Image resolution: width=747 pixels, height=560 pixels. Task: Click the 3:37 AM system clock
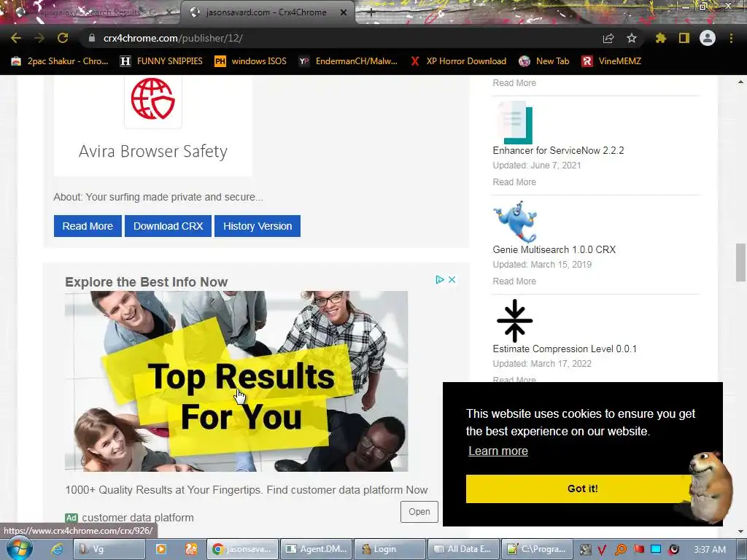click(x=709, y=550)
